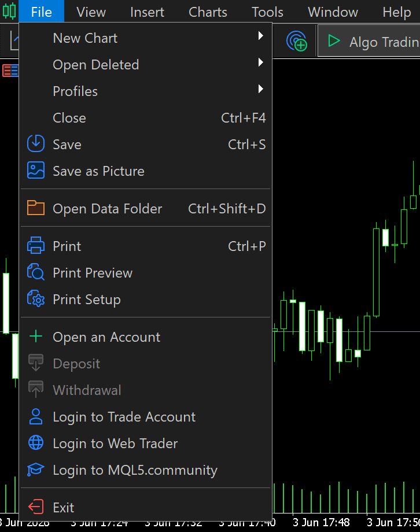The image size is (420, 532).
Task: Open the Charts menu
Action: [x=208, y=12]
